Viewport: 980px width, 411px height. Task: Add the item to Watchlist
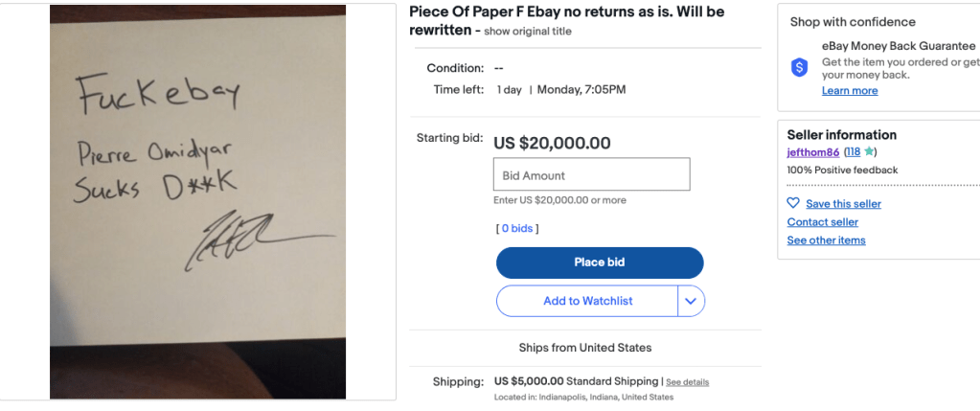587,301
